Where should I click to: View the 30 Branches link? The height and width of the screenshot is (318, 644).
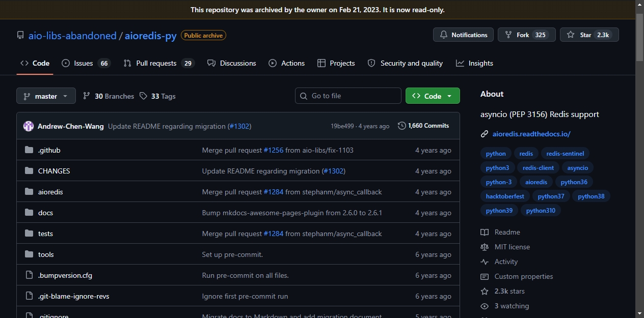coord(109,96)
